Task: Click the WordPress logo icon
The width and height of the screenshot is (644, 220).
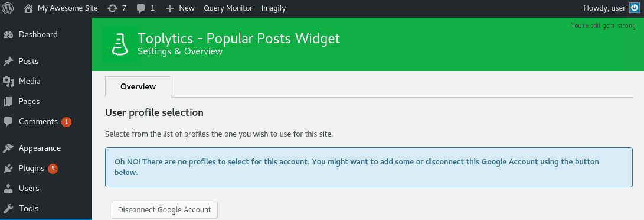Action: [8, 8]
